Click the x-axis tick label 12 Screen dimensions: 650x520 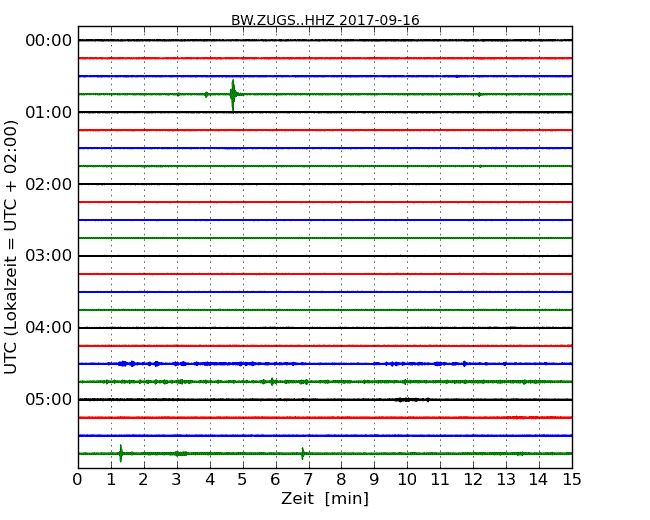[473, 480]
